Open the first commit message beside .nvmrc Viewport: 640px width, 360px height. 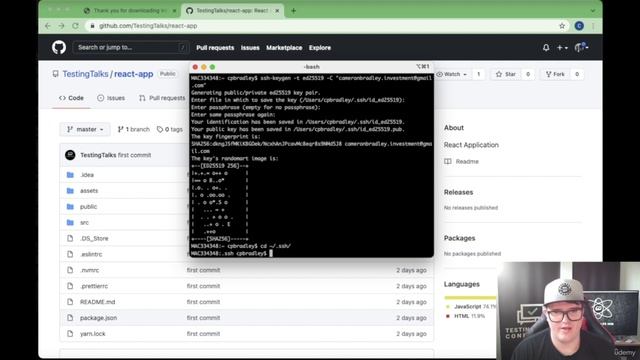tap(203, 270)
